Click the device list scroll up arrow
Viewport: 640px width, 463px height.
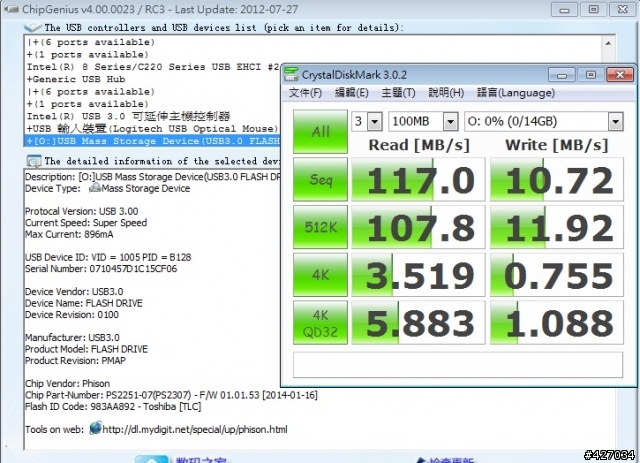tap(608, 43)
